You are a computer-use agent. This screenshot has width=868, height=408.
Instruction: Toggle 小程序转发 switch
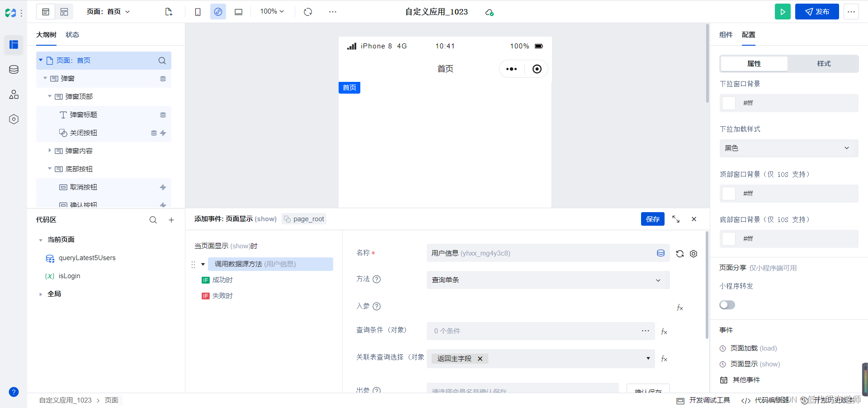[727, 305]
